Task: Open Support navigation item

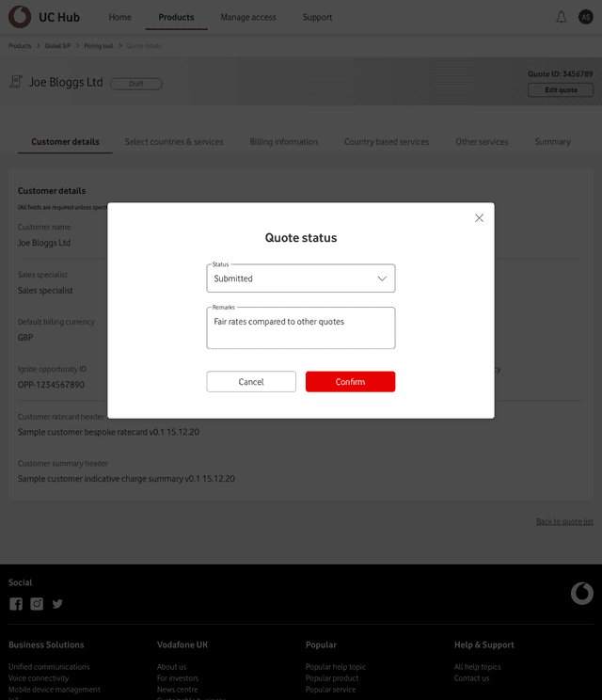Action: pos(317,18)
